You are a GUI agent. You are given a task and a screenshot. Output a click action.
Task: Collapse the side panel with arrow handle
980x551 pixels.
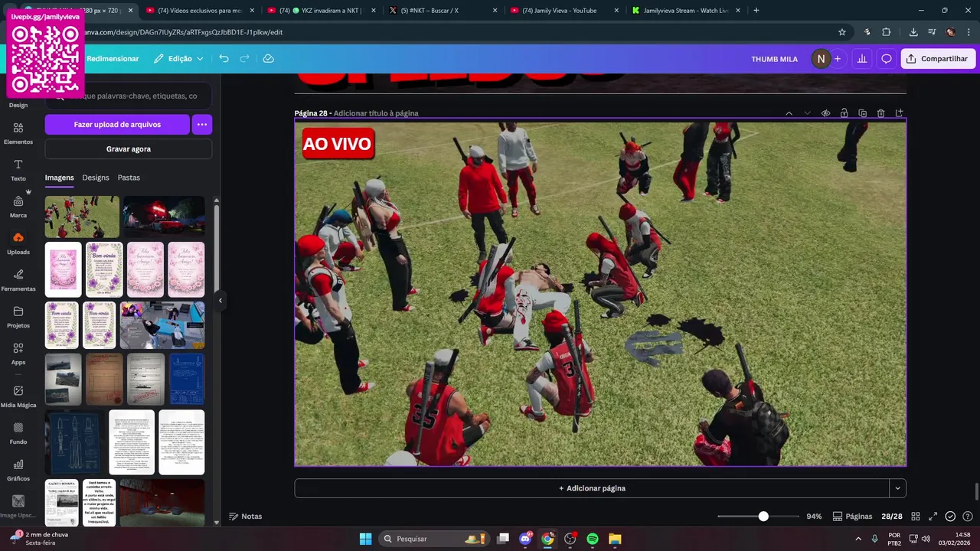pyautogui.click(x=220, y=300)
